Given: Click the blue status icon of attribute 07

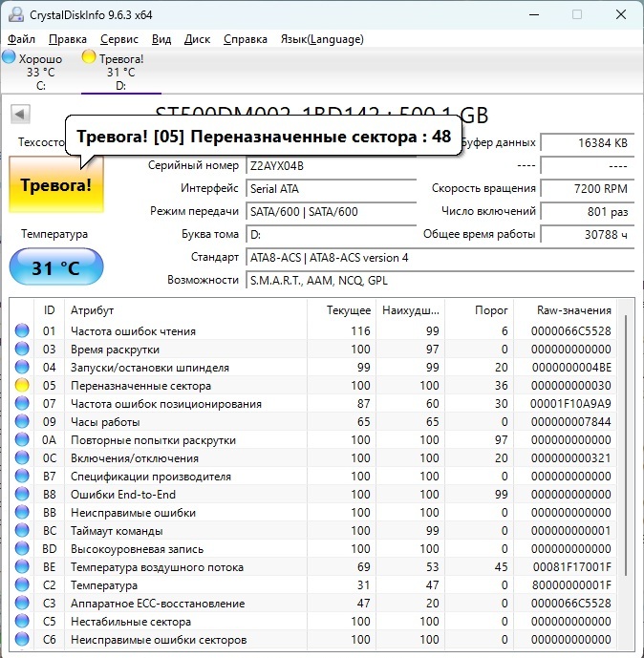Looking at the screenshot, I should [22, 403].
